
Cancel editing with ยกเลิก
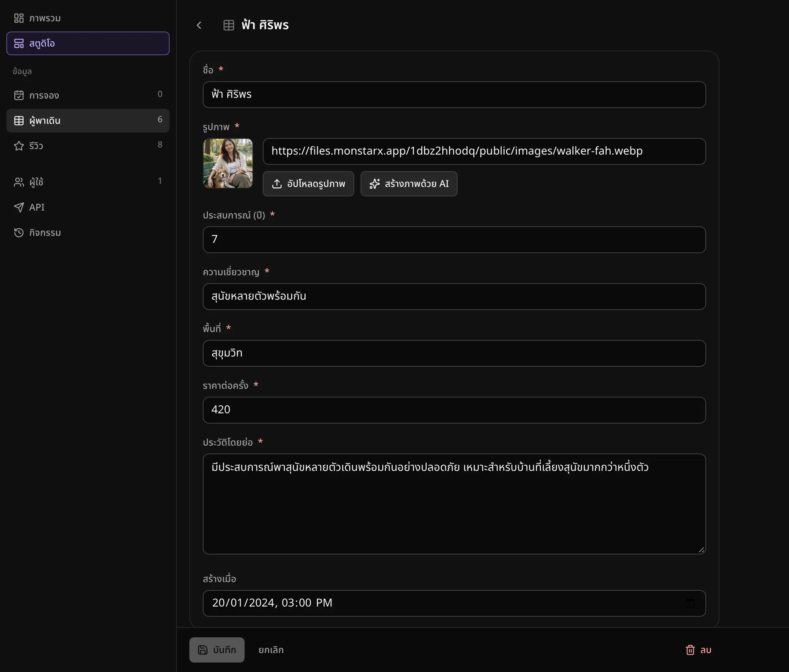click(x=271, y=650)
